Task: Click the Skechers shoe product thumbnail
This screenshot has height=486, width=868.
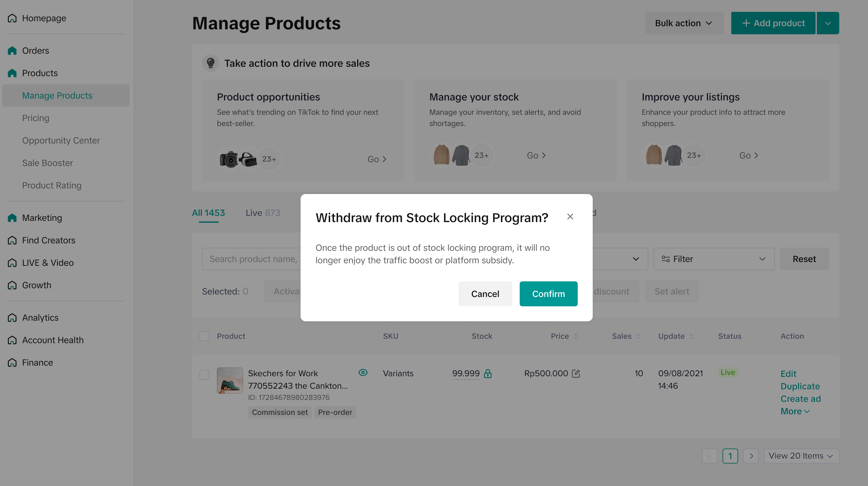Action: coord(230,381)
